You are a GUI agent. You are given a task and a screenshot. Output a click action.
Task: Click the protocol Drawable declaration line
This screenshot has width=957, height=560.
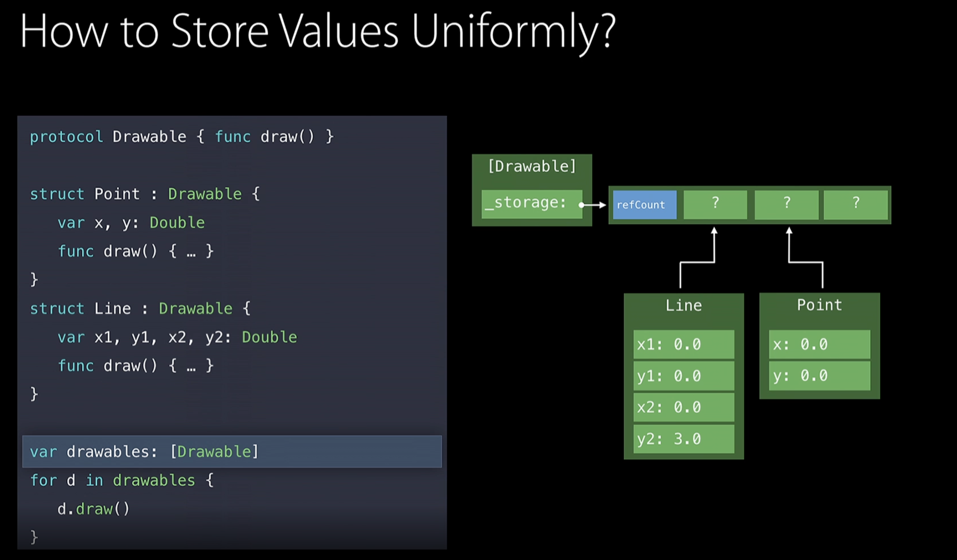[x=181, y=137]
